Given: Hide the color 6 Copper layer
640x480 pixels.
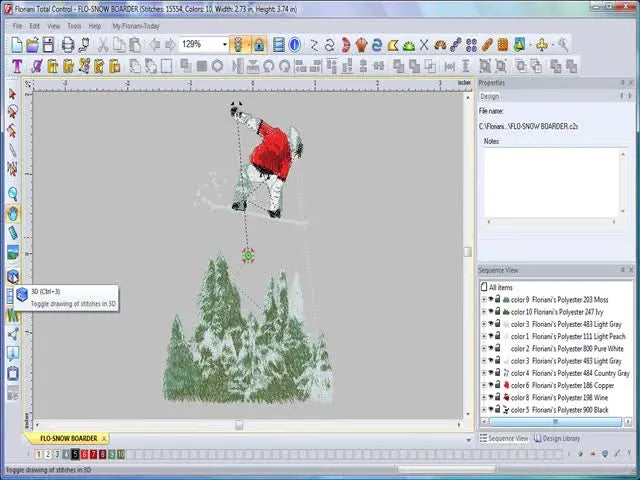Looking at the screenshot, I should pos(491,385).
